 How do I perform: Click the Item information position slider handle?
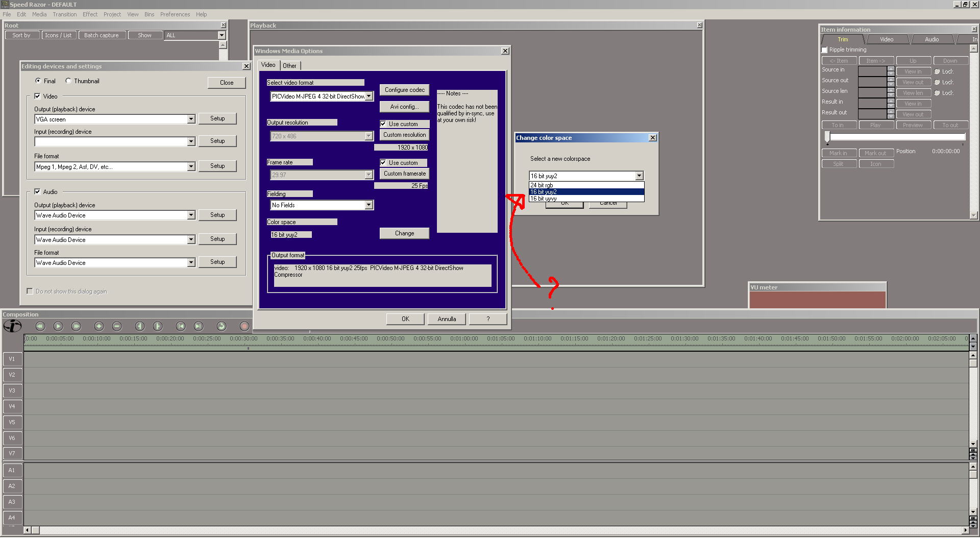point(827,136)
